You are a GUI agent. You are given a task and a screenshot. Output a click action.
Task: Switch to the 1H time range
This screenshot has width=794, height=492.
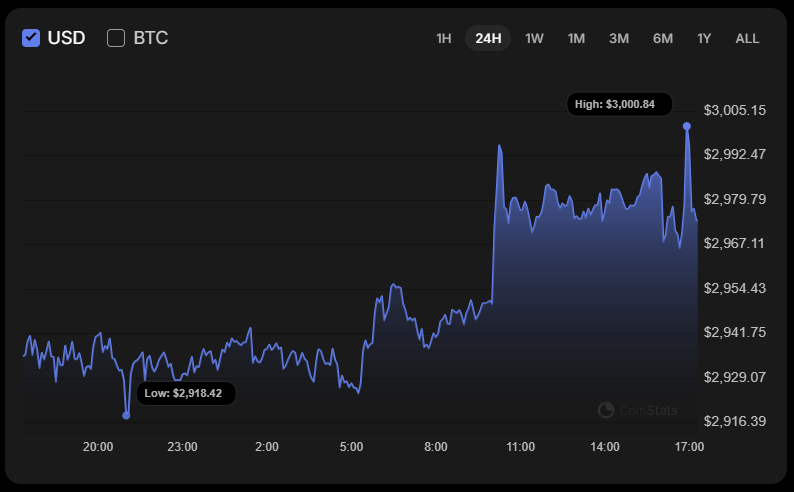(x=443, y=38)
